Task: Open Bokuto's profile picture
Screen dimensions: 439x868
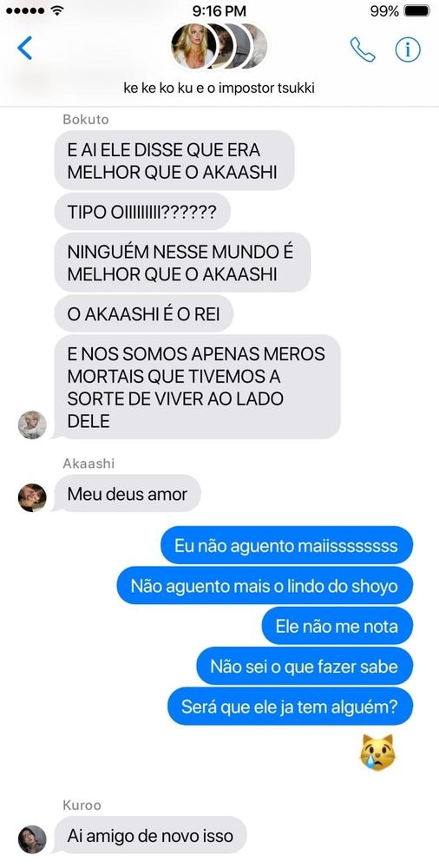Action: point(32,425)
